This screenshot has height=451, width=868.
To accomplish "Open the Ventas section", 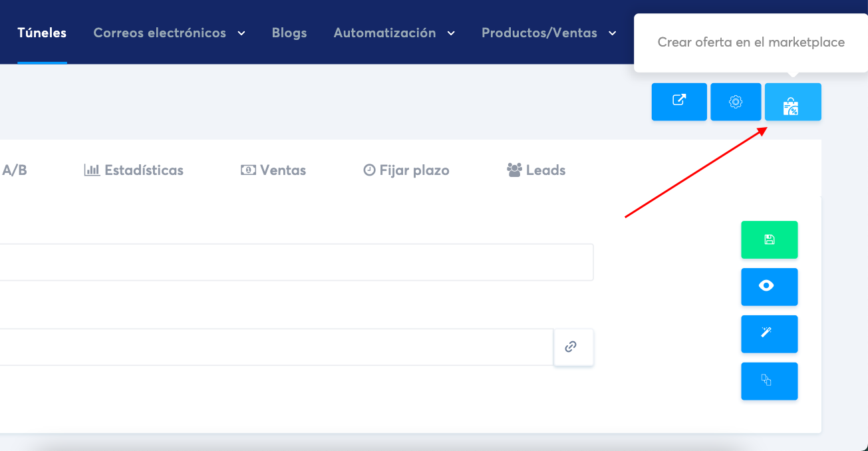I will (273, 170).
